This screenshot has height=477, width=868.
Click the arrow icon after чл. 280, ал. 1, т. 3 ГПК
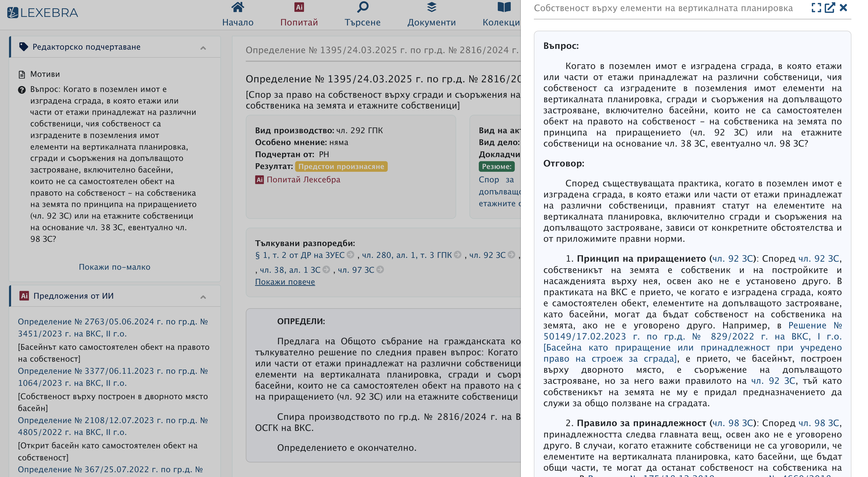click(457, 255)
